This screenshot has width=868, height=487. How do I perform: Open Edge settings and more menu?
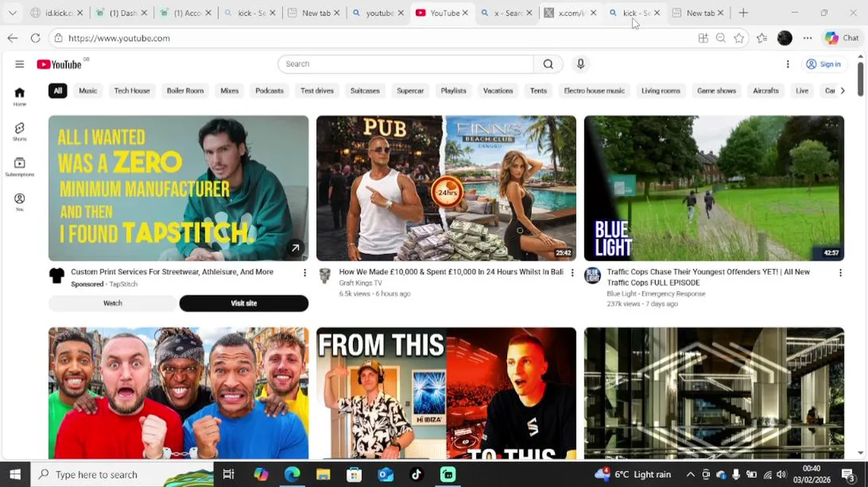pyautogui.click(x=807, y=39)
